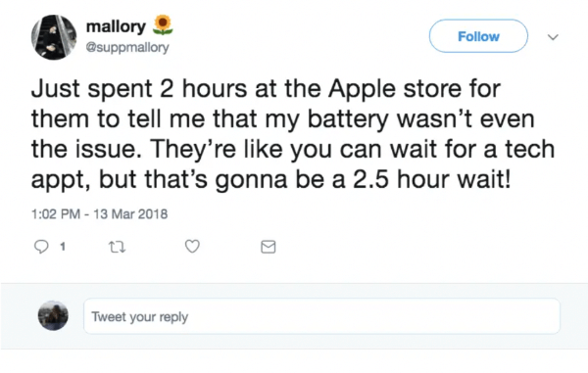Select the tweet line starting Just spent

[266, 89]
